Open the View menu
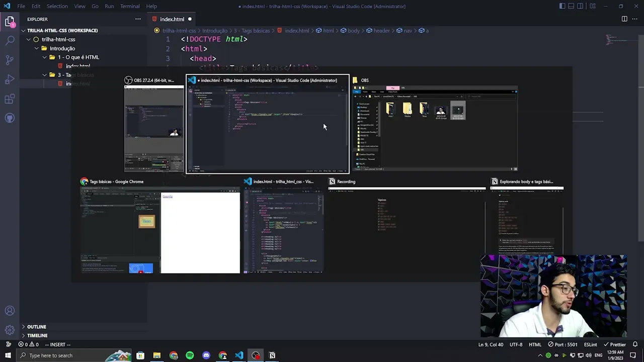The height and width of the screenshot is (362, 644). point(79,6)
